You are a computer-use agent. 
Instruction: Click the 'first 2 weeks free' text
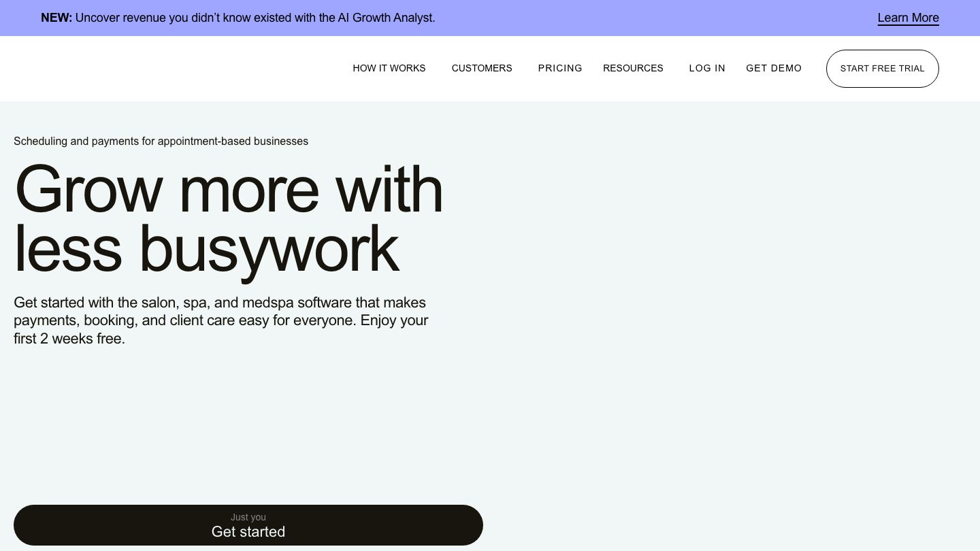coord(69,339)
